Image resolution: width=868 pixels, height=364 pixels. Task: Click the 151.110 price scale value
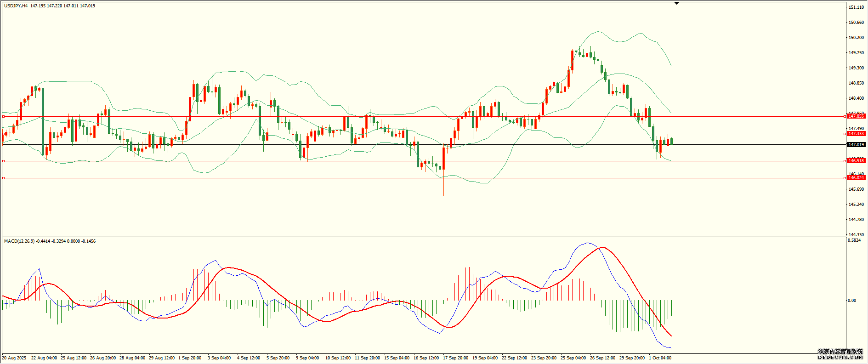(855, 7)
